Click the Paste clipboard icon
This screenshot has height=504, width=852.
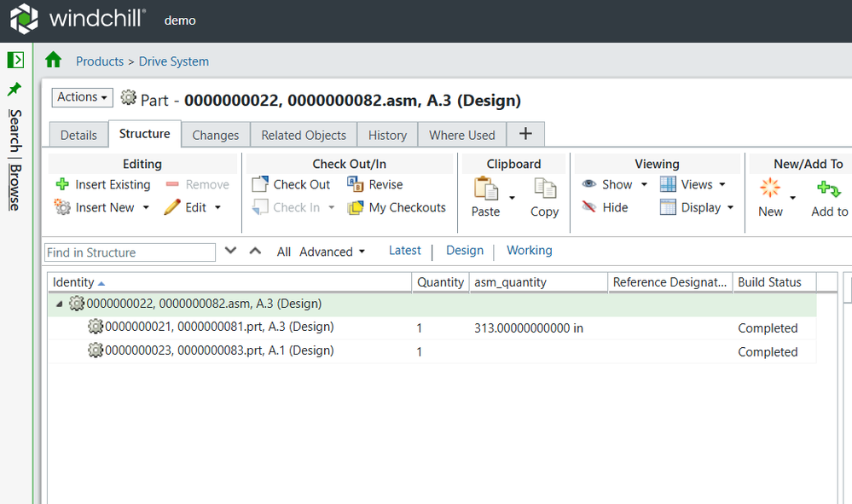click(x=486, y=189)
